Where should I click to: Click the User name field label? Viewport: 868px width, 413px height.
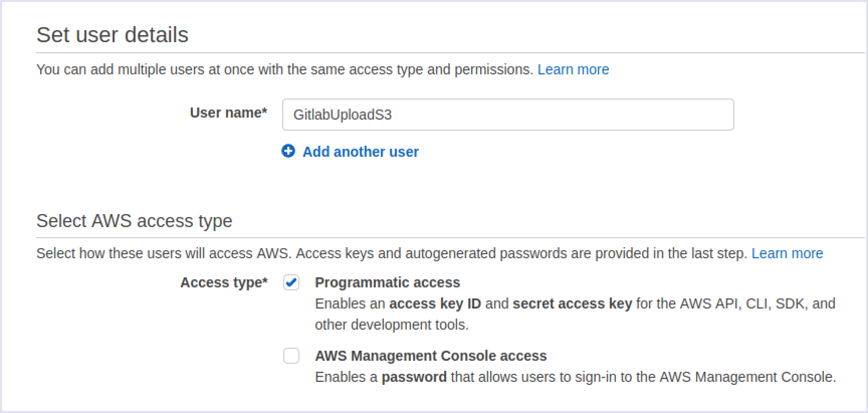228,113
